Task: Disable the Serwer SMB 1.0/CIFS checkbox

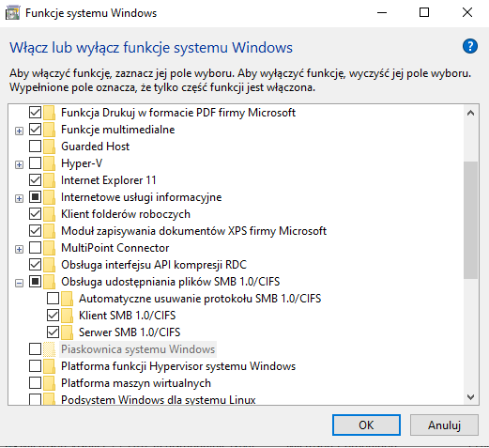Action: click(x=53, y=332)
